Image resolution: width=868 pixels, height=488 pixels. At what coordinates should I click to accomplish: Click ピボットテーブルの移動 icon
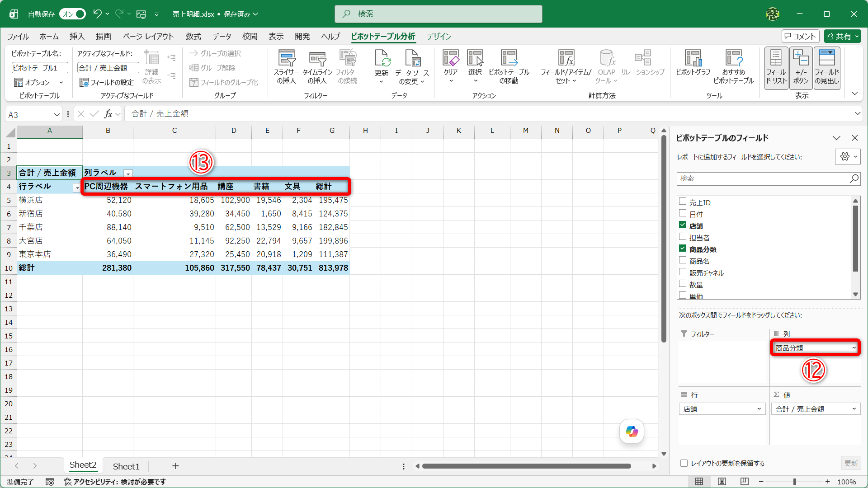click(x=509, y=67)
